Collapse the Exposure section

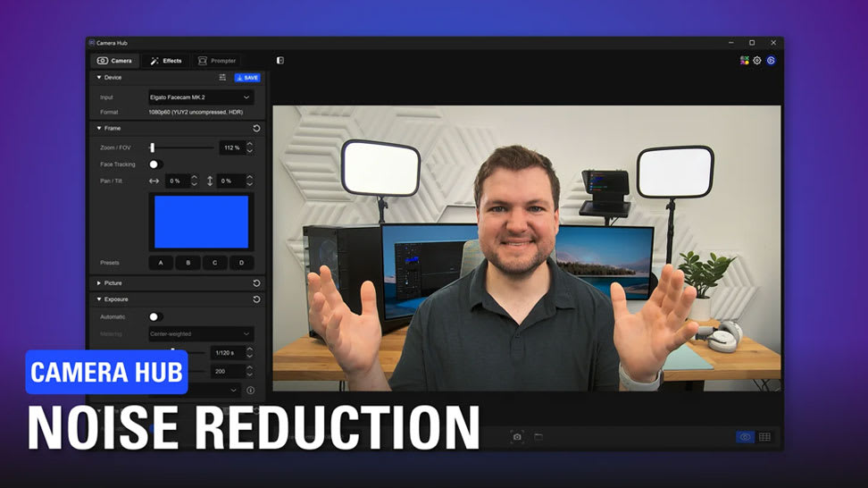(x=99, y=299)
